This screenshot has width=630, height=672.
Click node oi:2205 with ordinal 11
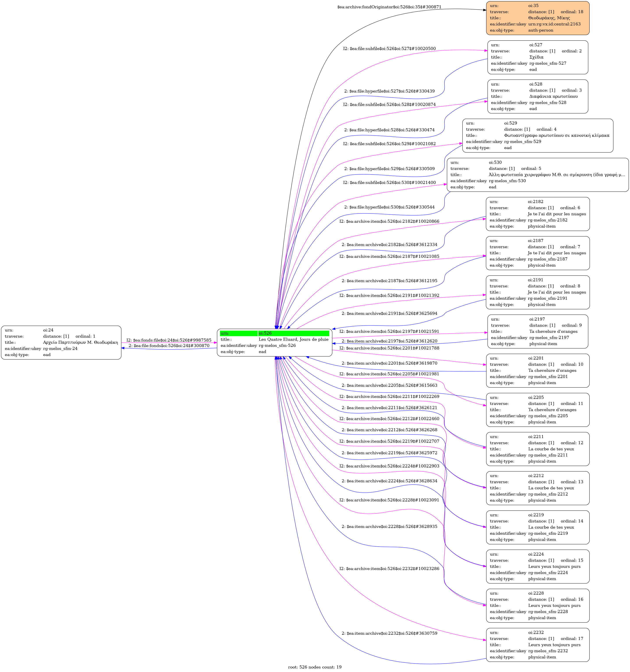(538, 410)
